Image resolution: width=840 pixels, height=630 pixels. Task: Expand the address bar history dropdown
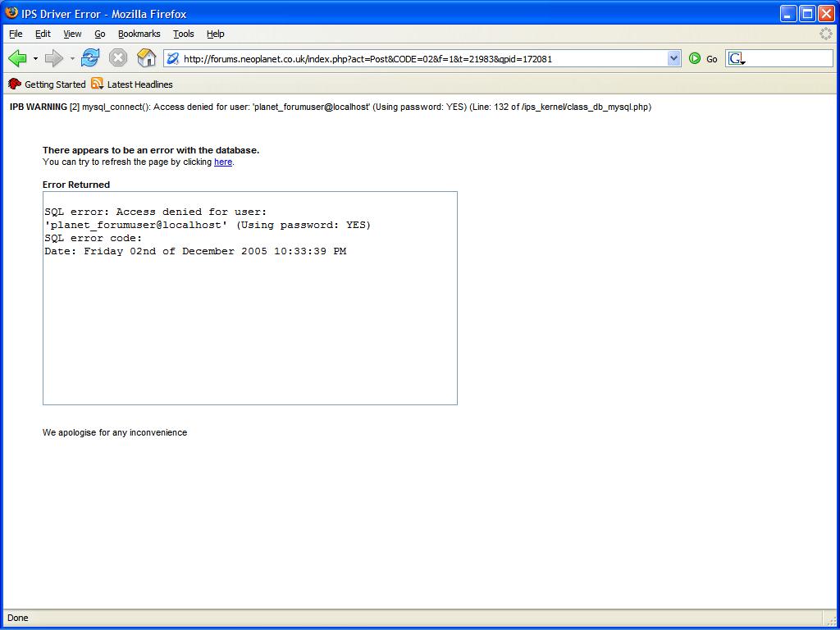pyautogui.click(x=674, y=59)
